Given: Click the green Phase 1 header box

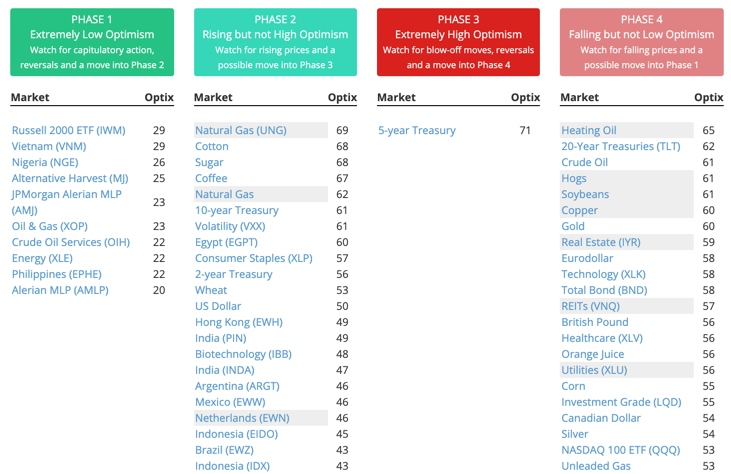Looking at the screenshot, I should 92,42.
